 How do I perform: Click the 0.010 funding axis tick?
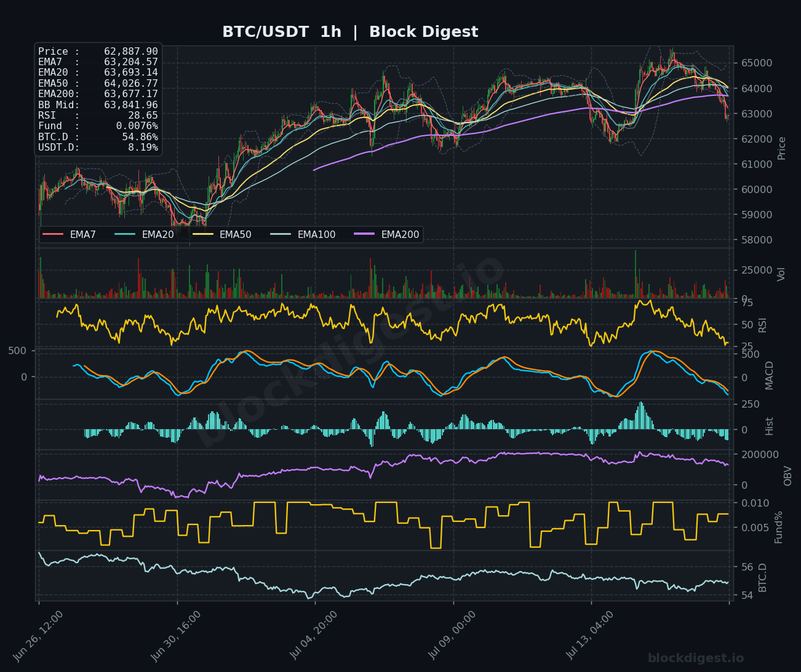(755, 503)
